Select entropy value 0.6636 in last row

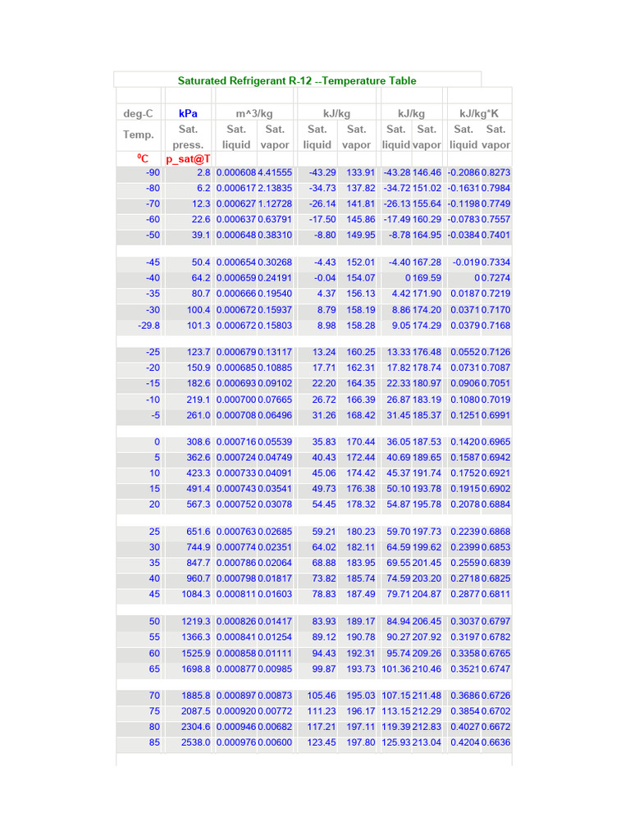pyautogui.click(x=495, y=742)
